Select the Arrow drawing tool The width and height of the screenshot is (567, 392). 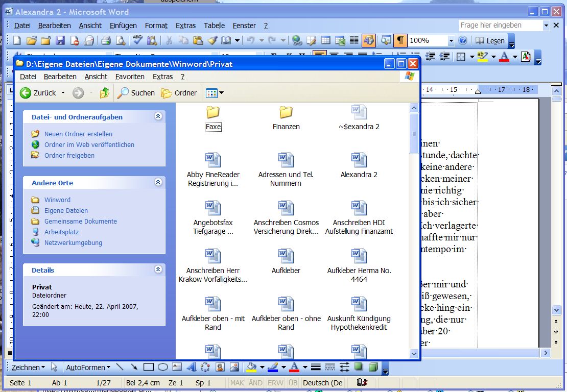tap(134, 367)
